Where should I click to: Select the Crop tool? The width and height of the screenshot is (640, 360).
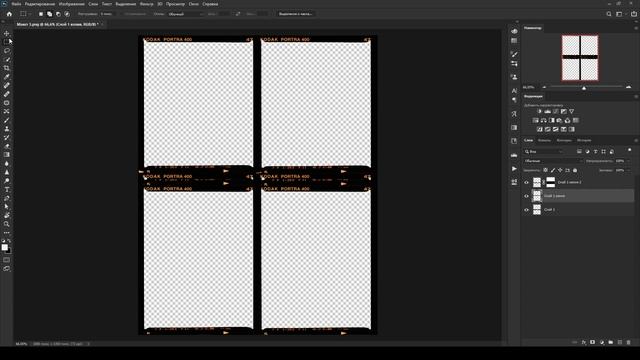pos(7,68)
